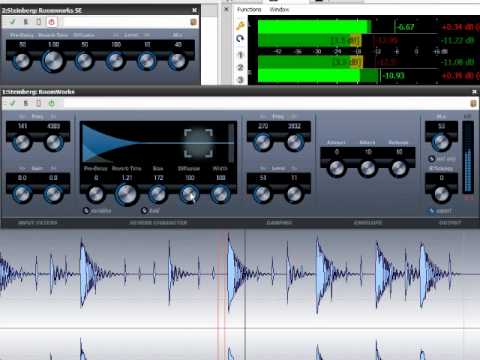Screen dimensions: 480x360
Task: Click RoomWorks SE Diffusion knob
Action: point(84,61)
